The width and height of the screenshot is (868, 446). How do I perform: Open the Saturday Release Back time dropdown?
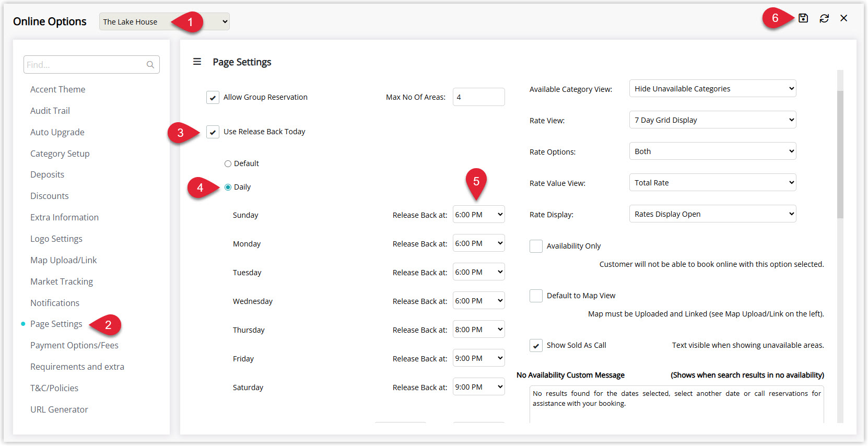coord(478,386)
